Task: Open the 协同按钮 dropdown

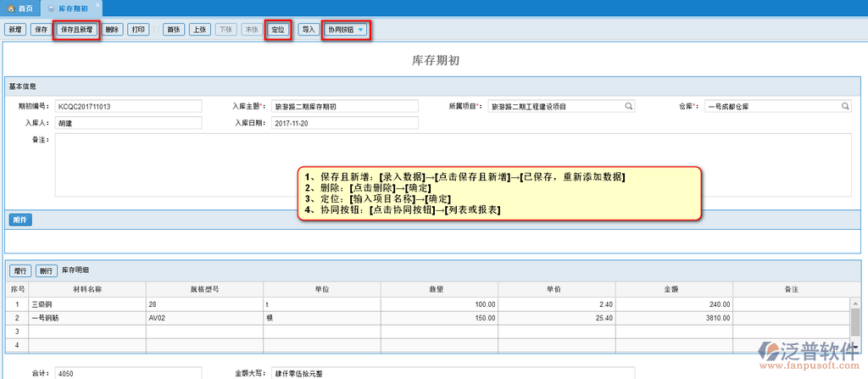Action: [x=345, y=30]
